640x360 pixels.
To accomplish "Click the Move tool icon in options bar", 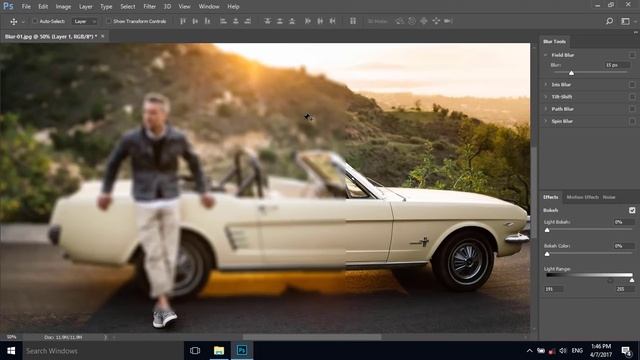I will pyautogui.click(x=13, y=21).
